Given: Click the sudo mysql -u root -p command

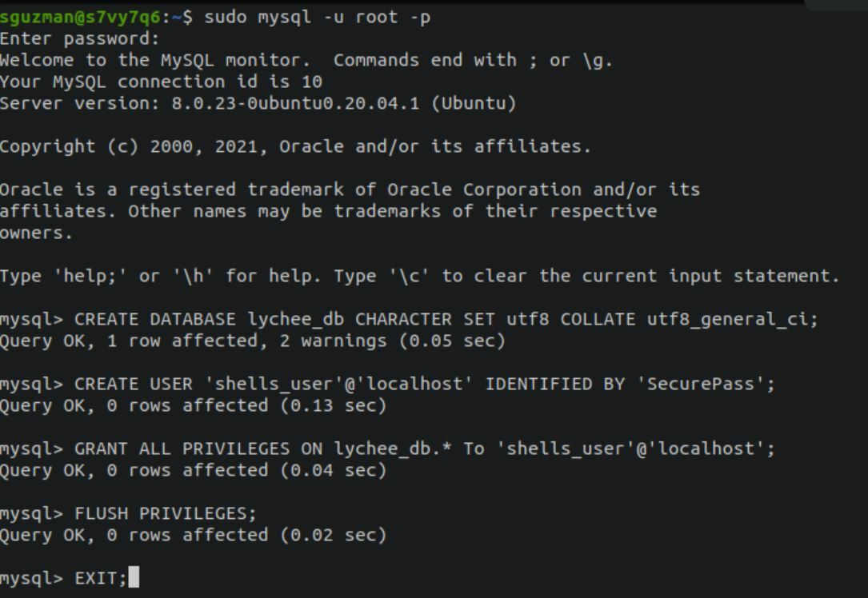Looking at the screenshot, I should click(317, 17).
